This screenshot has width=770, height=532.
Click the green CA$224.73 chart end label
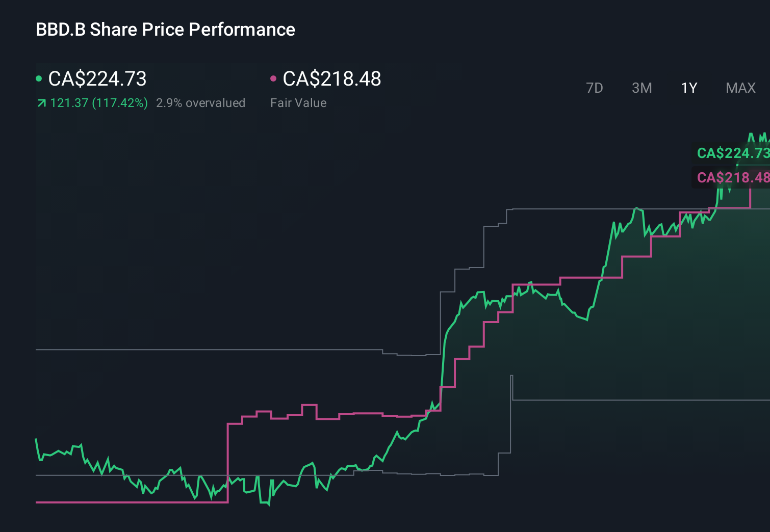[733, 153]
